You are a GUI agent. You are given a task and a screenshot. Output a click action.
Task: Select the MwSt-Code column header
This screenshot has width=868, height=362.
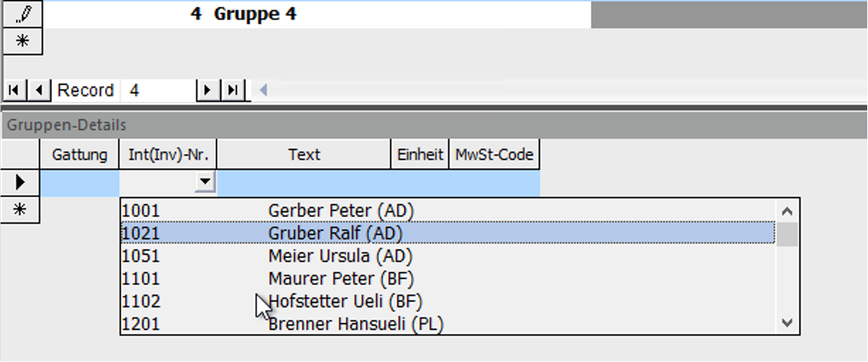tap(494, 155)
